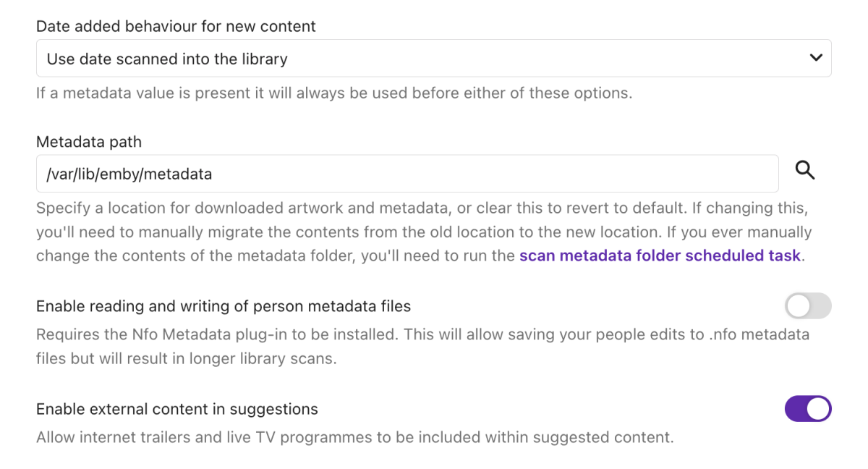Viewport: 868px width, 469px height.
Task: Open the 'Use date scanned into the library' dropdown
Action: [x=433, y=59]
